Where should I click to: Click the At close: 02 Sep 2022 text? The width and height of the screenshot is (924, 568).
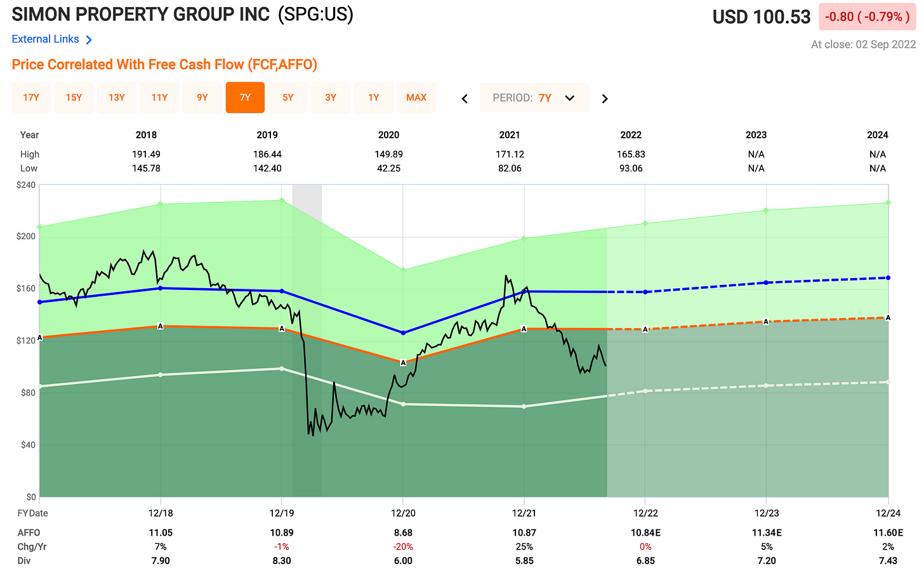(x=863, y=44)
